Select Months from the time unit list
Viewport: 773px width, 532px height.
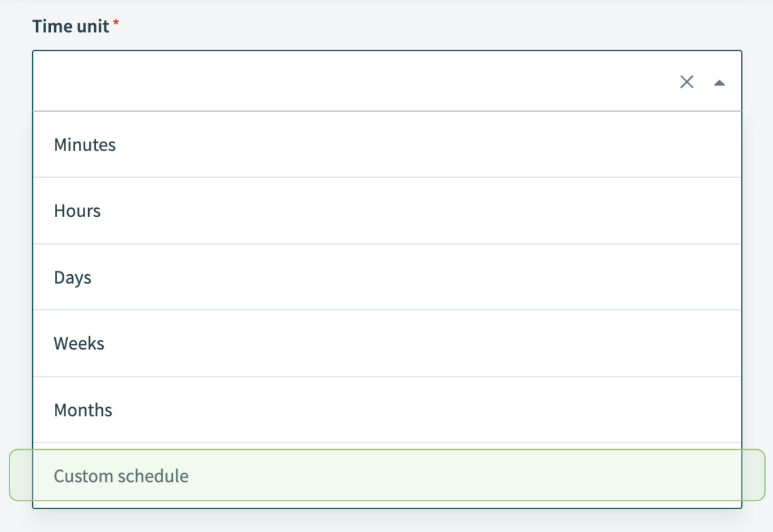pos(83,409)
